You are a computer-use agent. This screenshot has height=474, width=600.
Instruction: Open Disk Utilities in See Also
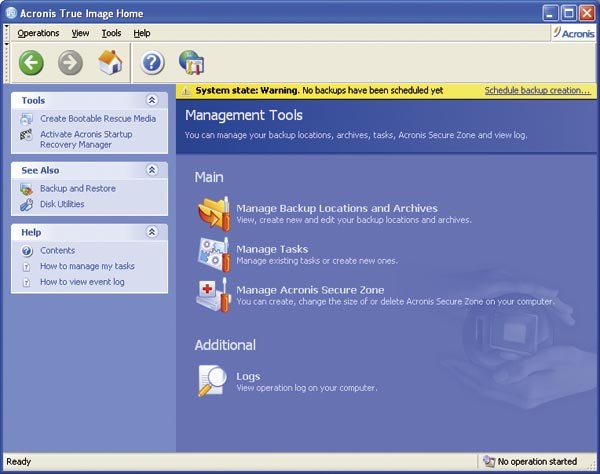click(62, 204)
